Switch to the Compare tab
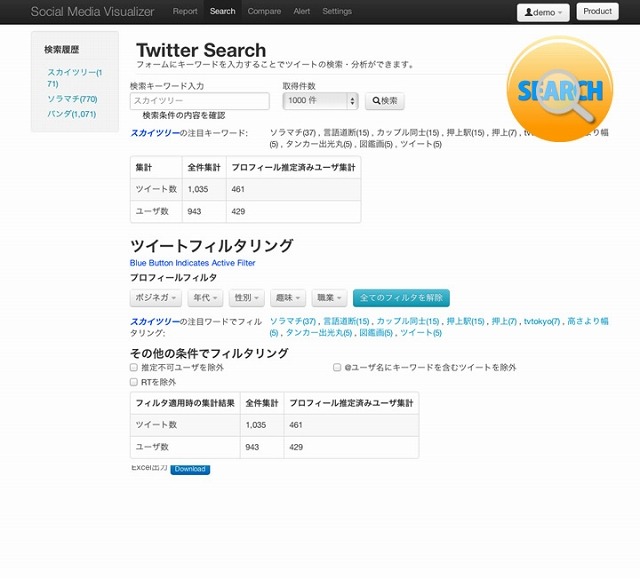This screenshot has height=579, width=640. [264, 12]
